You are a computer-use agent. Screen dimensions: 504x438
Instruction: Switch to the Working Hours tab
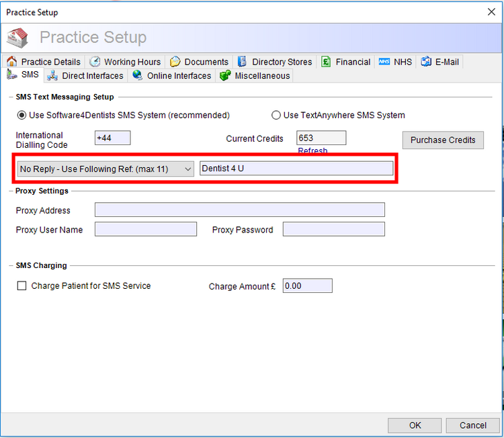[x=126, y=62]
